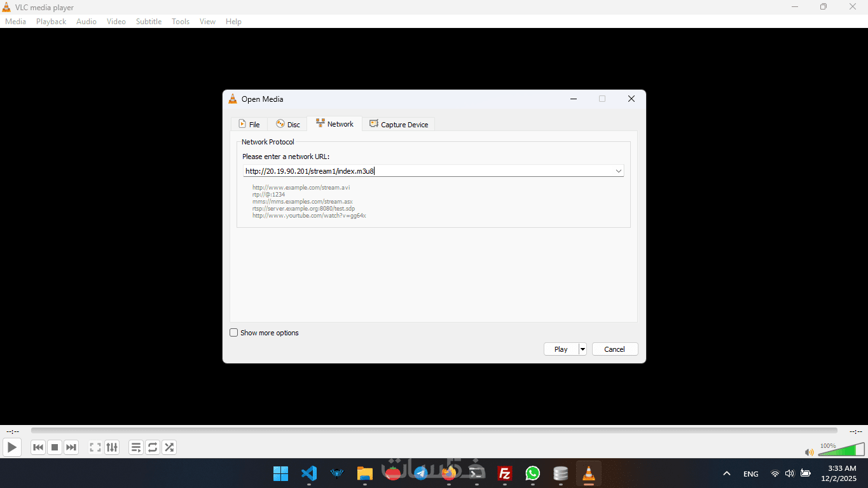This screenshot has height=488, width=868.
Task: Click the VLC cone icon in Open Media title
Action: (233, 99)
